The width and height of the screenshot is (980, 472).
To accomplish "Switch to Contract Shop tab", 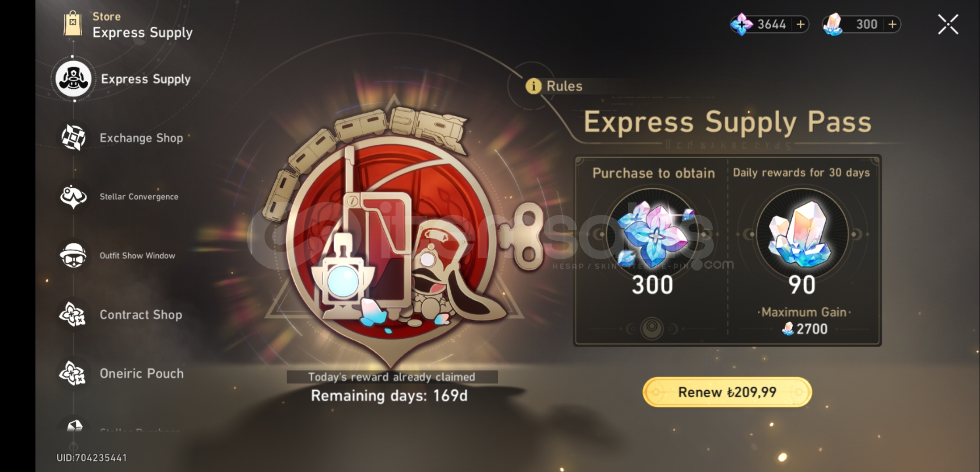I will coord(141,315).
